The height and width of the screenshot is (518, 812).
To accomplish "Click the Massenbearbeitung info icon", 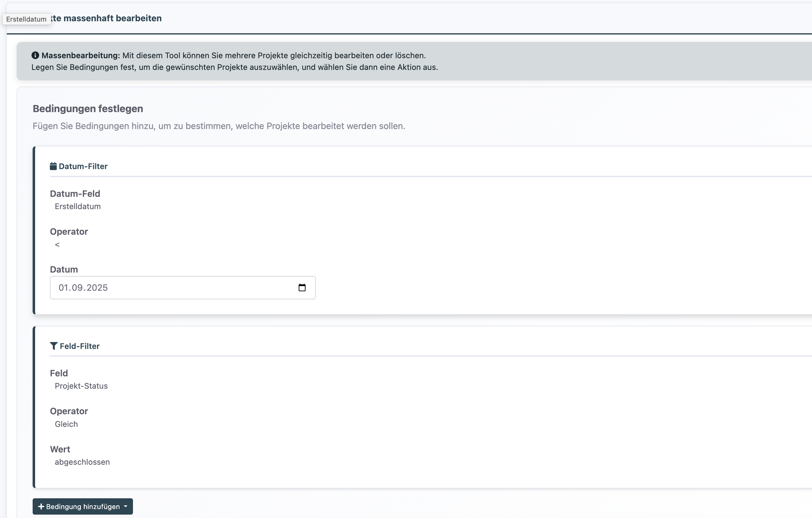I will (x=35, y=55).
